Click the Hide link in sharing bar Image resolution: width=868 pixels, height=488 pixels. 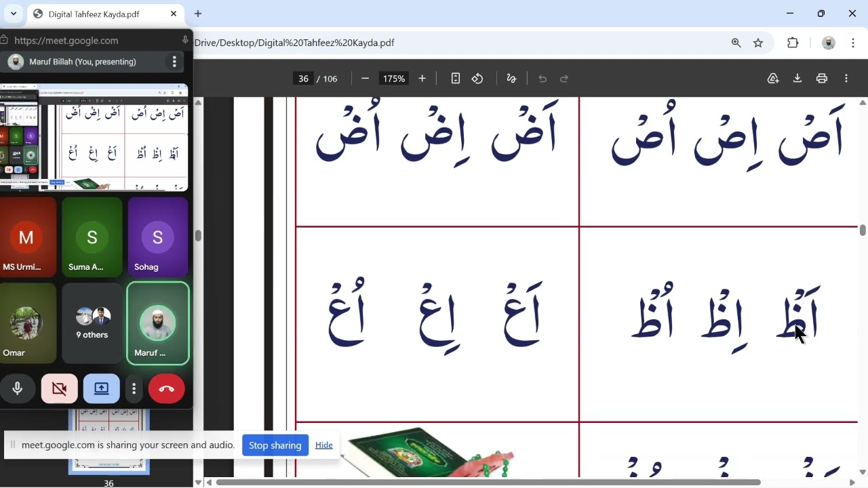tap(324, 445)
